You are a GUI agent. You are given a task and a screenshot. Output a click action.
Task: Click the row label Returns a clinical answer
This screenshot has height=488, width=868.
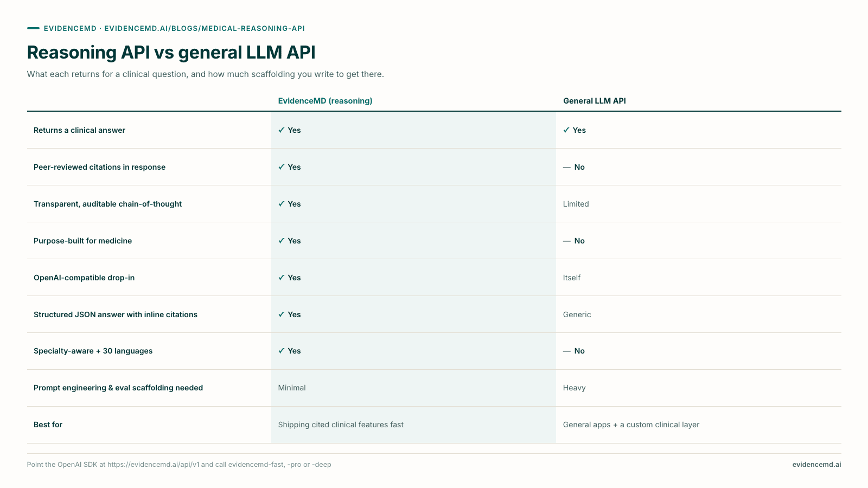79,130
